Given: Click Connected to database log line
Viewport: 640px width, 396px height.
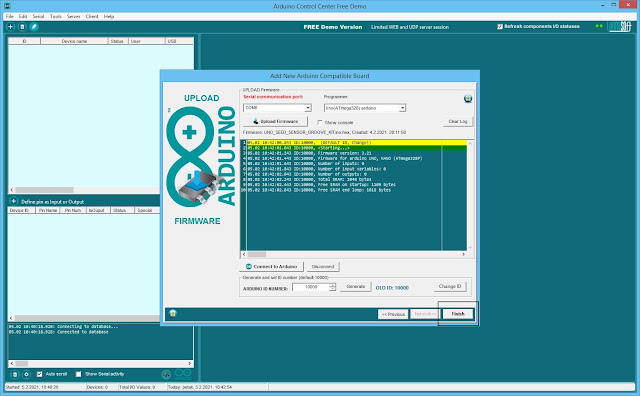Looking at the screenshot, I should (58, 332).
